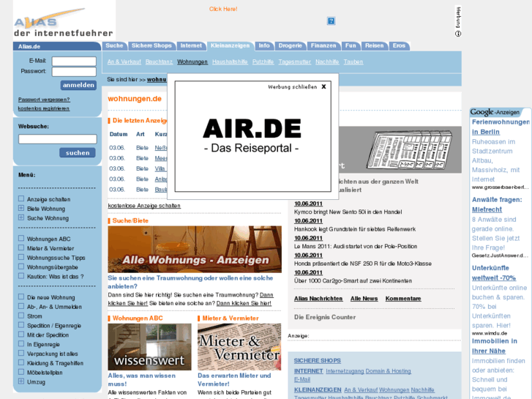Tick the Kaution: Was ist das box
The image size is (532, 399).
point(21,276)
